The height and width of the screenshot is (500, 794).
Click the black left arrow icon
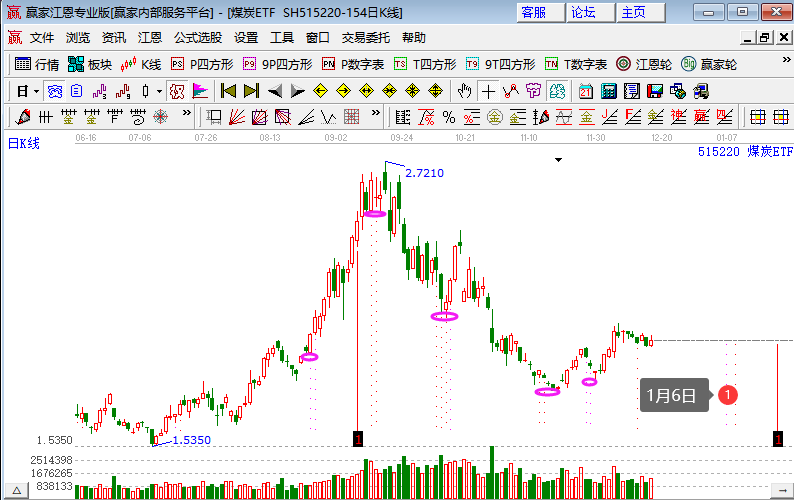point(274,92)
